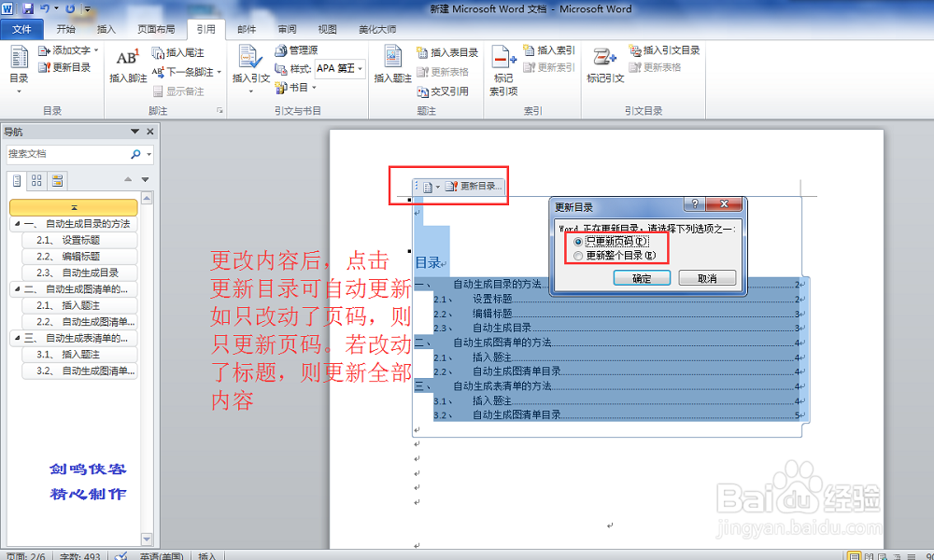Switch to the 页面布局 tab
The image size is (934, 560).
pyautogui.click(x=156, y=29)
